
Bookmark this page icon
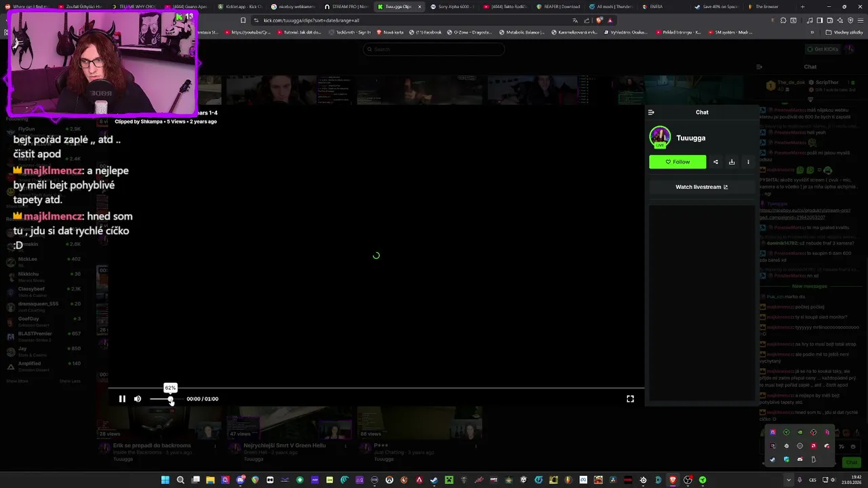tap(243, 20)
